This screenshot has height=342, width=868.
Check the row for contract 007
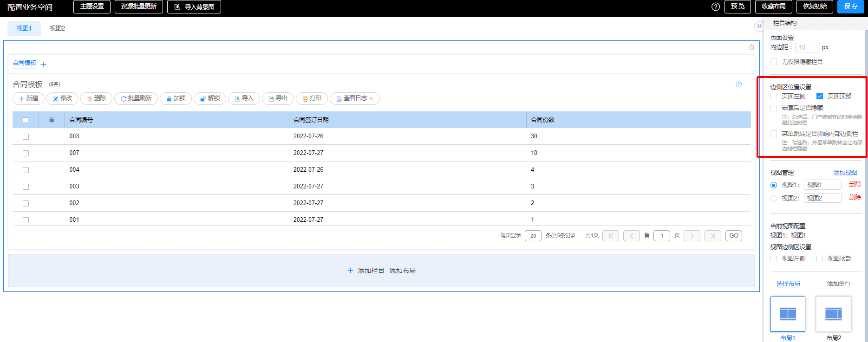click(26, 153)
